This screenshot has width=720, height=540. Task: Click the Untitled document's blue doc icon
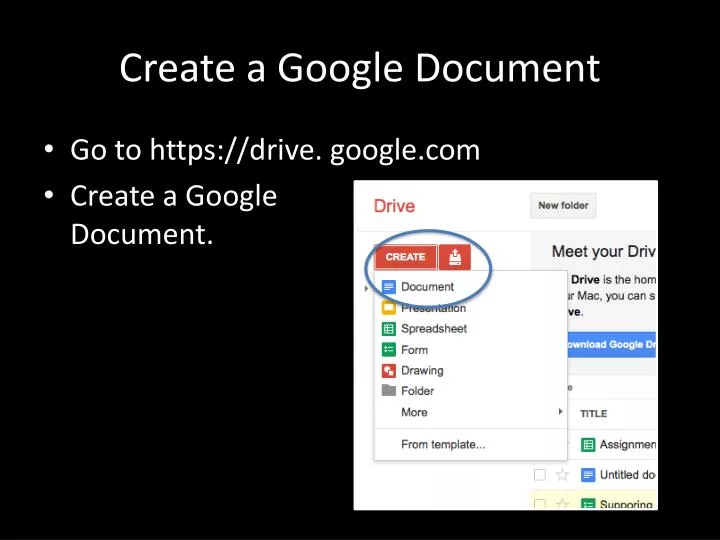click(x=588, y=475)
